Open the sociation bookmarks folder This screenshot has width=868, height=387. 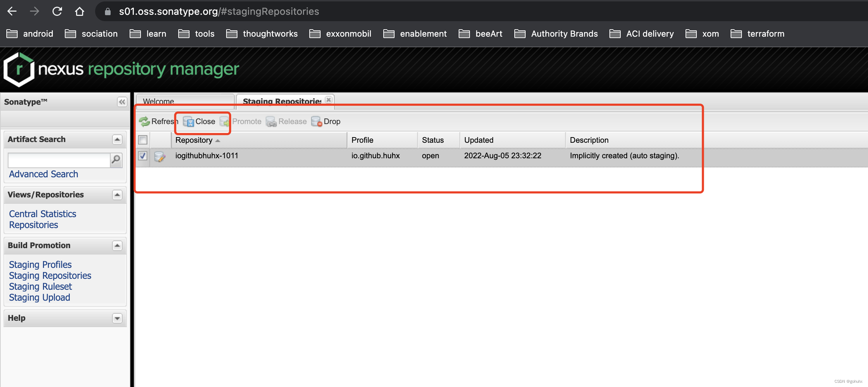pyautogui.click(x=91, y=34)
